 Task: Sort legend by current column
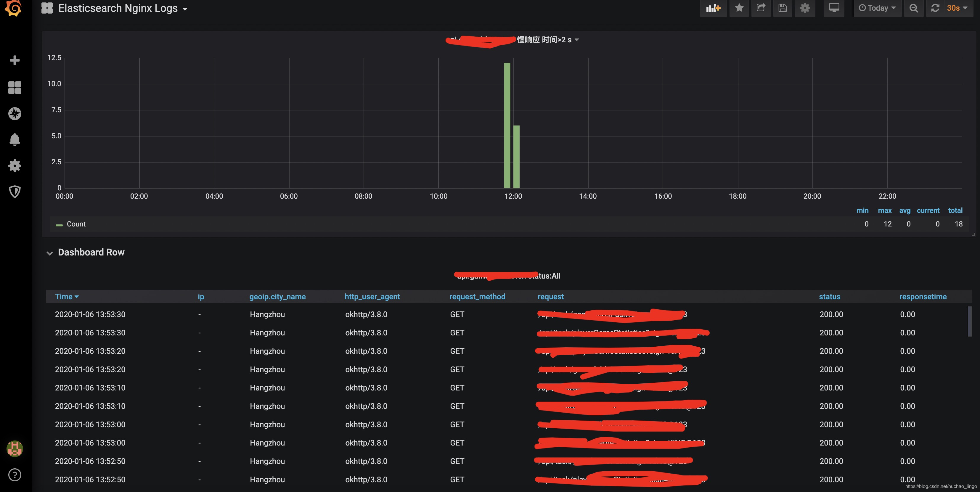click(928, 210)
